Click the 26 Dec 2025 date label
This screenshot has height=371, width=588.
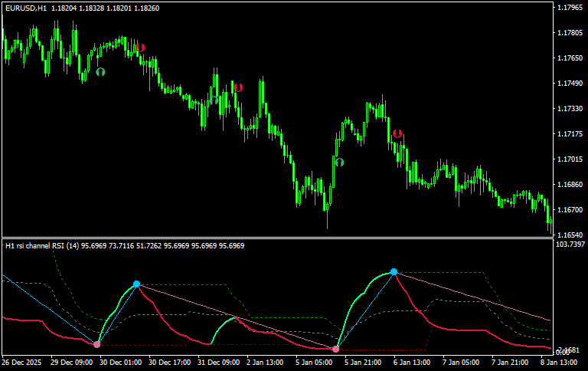coord(23,361)
